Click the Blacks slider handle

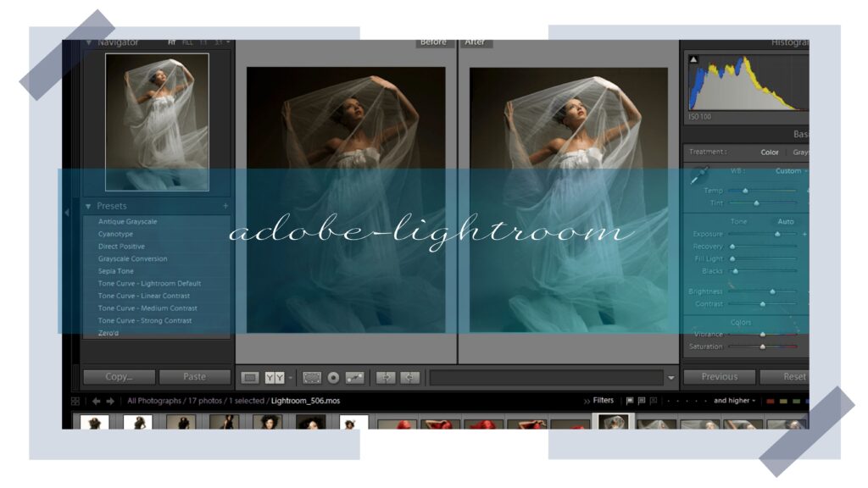tap(735, 272)
